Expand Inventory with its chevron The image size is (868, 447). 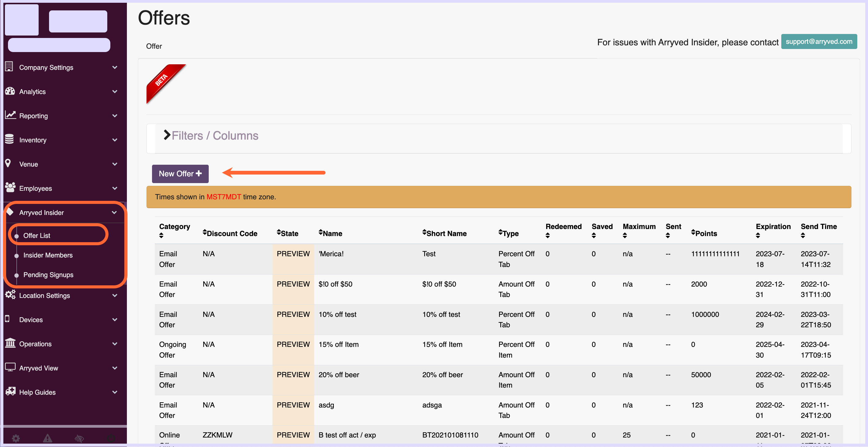pos(115,140)
